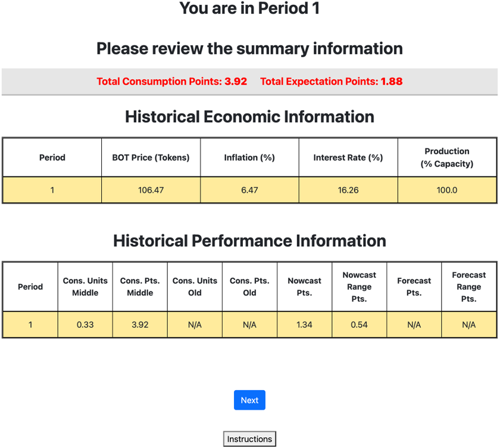Click the BOT Price (Tokens) column header

coord(151,158)
